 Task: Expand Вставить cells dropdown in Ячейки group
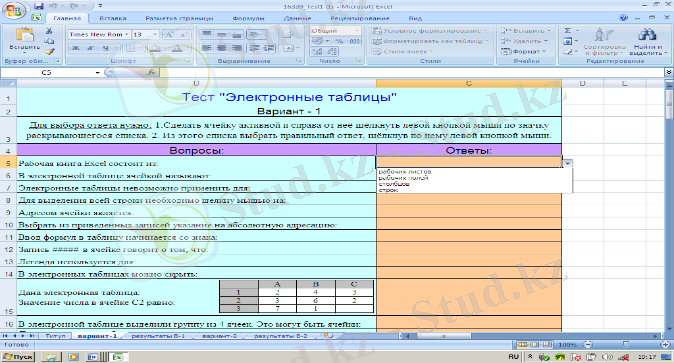pos(549,31)
